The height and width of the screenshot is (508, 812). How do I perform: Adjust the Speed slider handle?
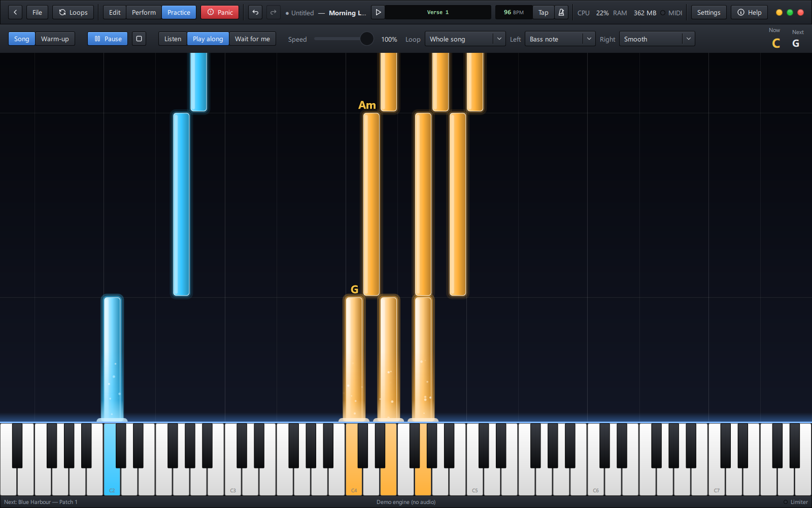coord(366,39)
